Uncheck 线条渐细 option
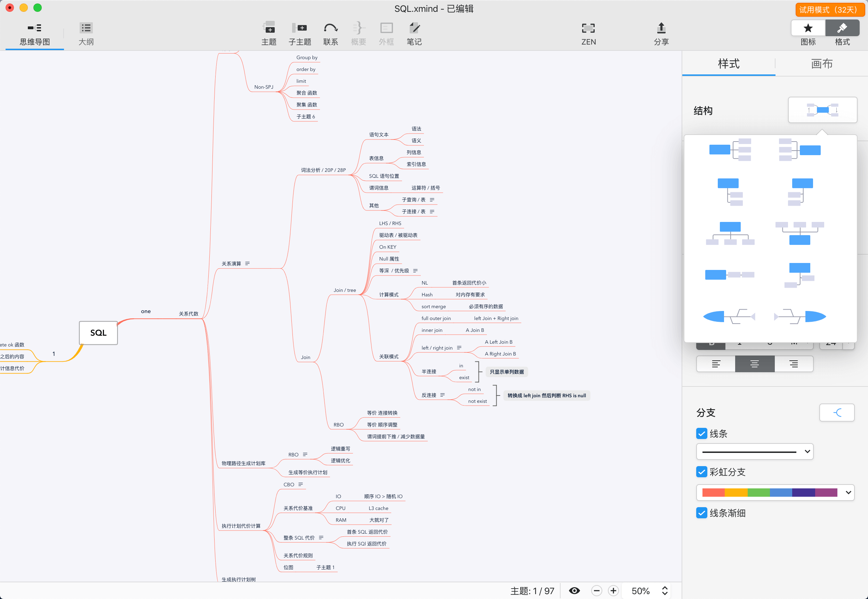Image resolution: width=868 pixels, height=599 pixels. click(701, 513)
